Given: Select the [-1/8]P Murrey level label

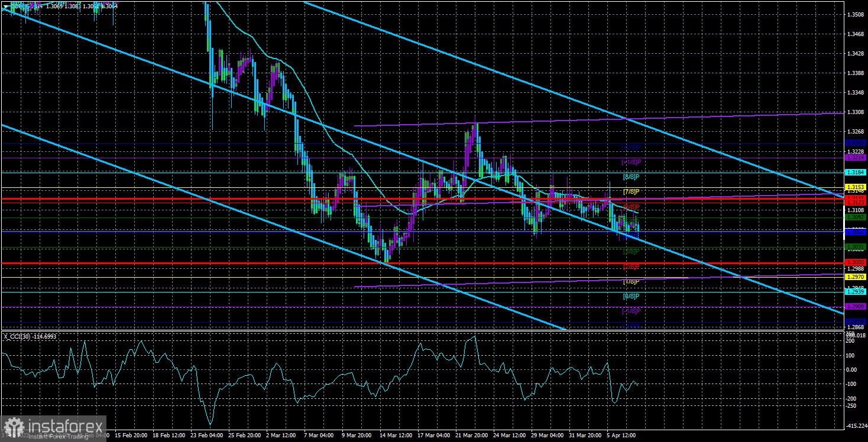Looking at the screenshot, I should click(x=631, y=311).
